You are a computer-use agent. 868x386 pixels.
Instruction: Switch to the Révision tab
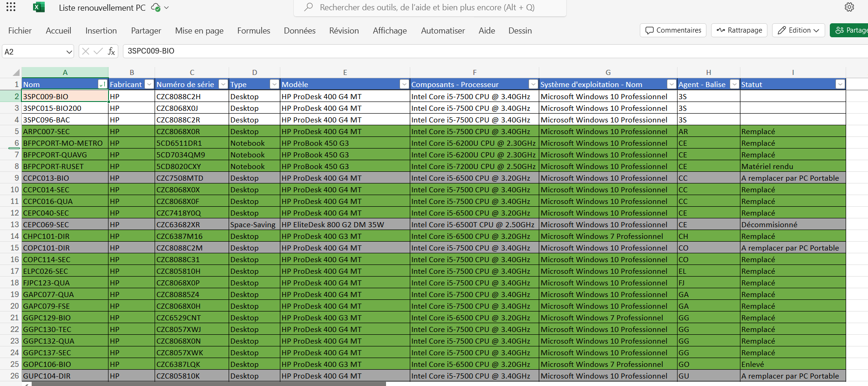344,31
